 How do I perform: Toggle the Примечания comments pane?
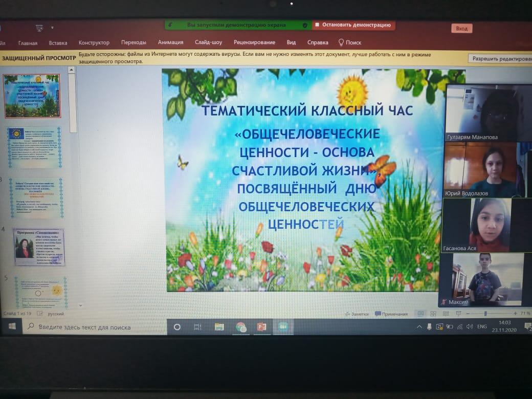click(391, 314)
